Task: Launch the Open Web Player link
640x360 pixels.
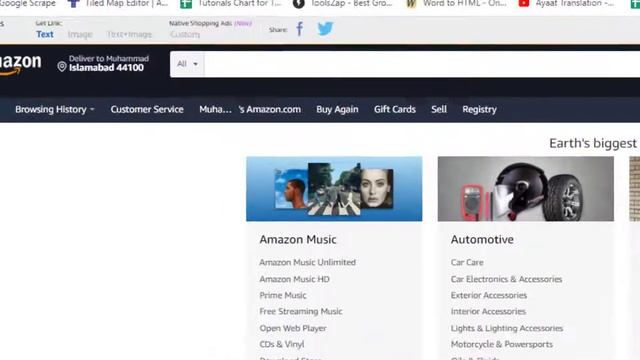Action: (293, 328)
